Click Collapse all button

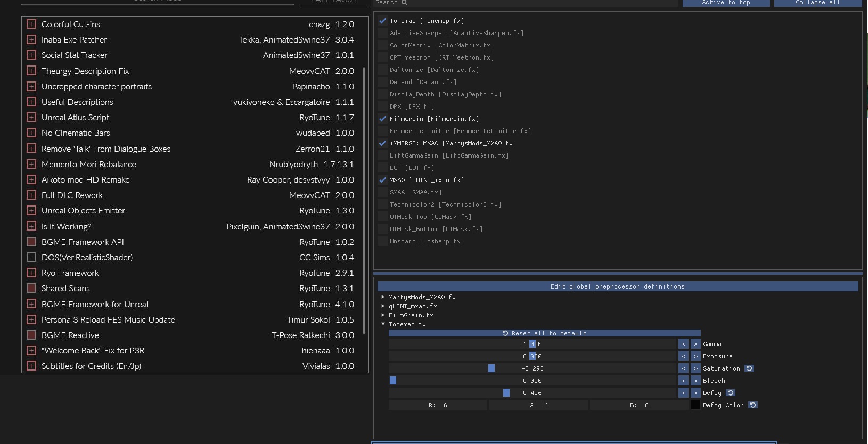[817, 3]
